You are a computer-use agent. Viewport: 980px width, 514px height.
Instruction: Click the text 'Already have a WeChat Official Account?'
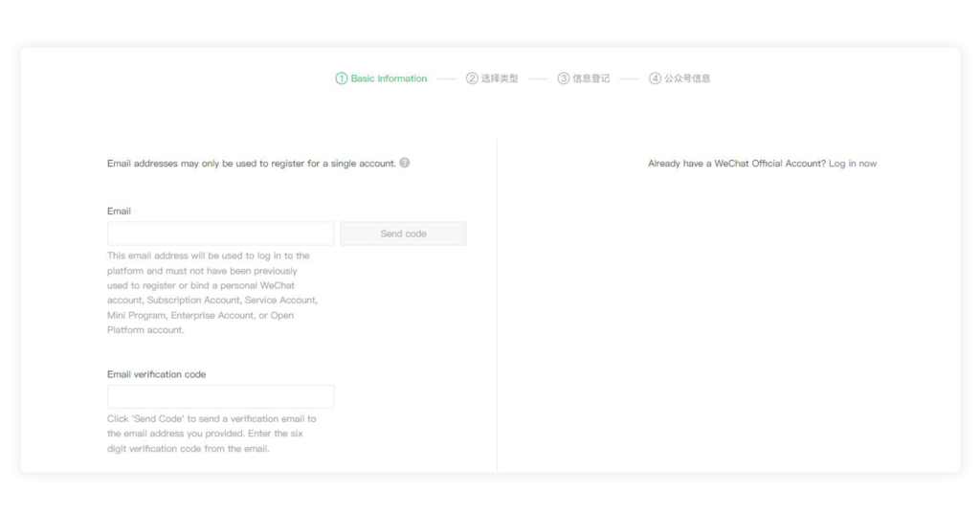pos(736,164)
